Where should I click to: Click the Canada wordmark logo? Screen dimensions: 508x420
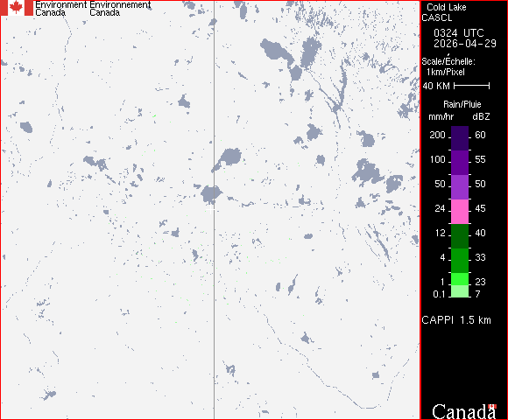464,411
